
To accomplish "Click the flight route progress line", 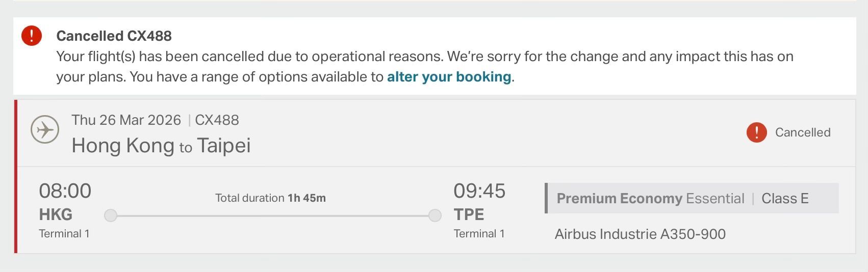I will tap(273, 216).
